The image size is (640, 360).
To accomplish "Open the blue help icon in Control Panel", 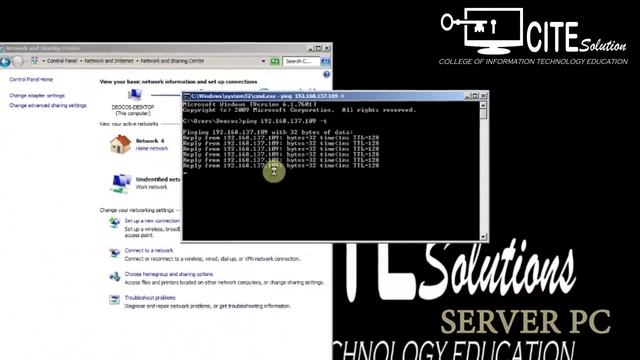I will (326, 74).
